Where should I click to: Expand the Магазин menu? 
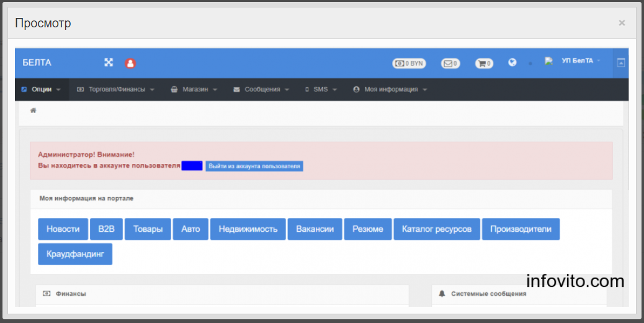[x=194, y=89]
